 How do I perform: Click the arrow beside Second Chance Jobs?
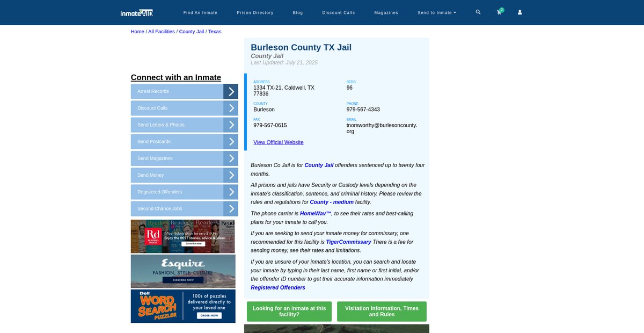click(x=231, y=208)
